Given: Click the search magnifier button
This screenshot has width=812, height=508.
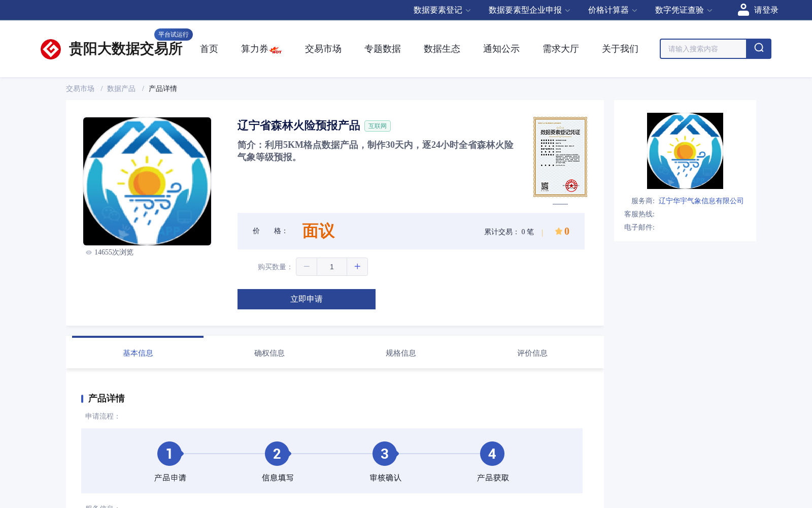Looking at the screenshot, I should 759,49.
